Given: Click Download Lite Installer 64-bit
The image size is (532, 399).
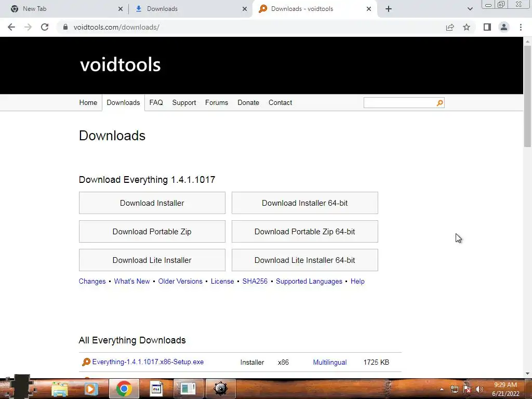Looking at the screenshot, I should tap(304, 260).
